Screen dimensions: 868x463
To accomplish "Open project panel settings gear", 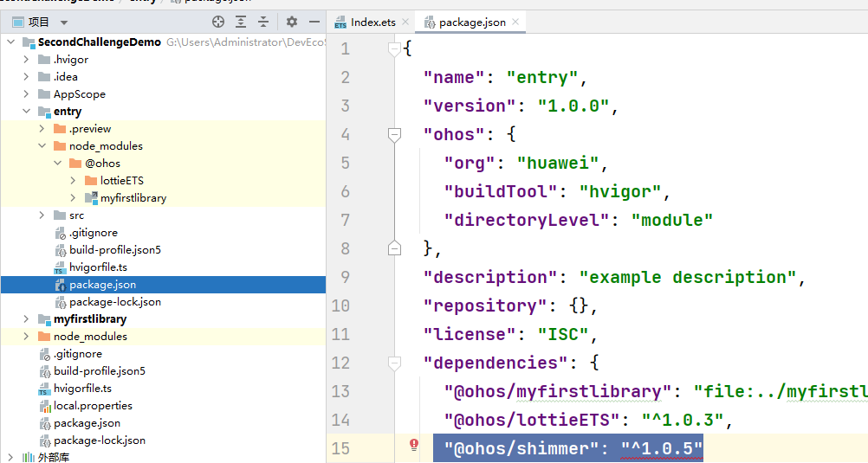I will [x=292, y=22].
